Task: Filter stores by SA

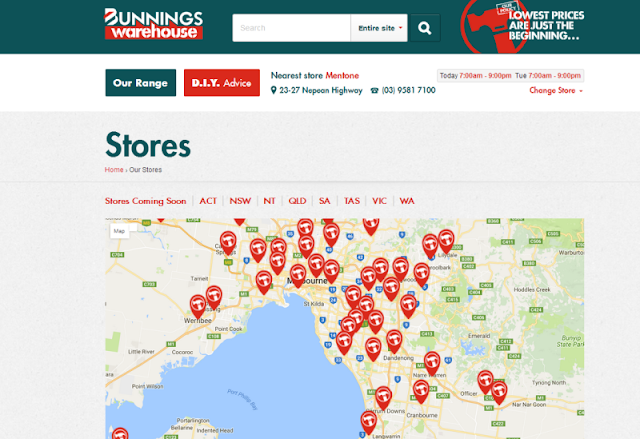Action: [324, 201]
